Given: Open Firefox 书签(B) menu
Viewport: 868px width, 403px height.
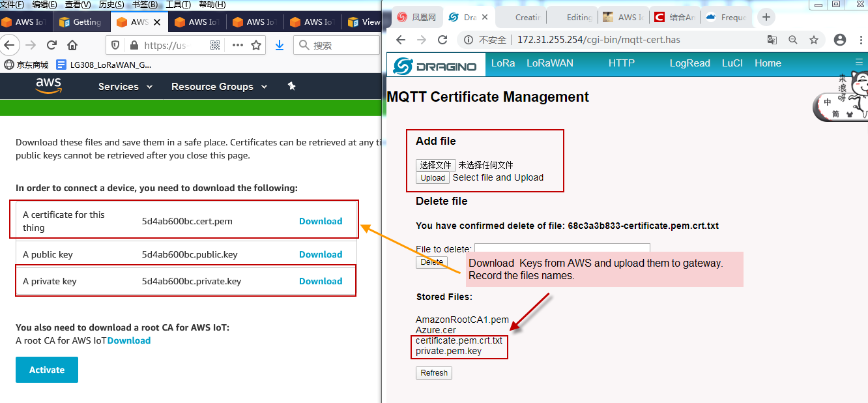Looking at the screenshot, I should pyautogui.click(x=145, y=5).
